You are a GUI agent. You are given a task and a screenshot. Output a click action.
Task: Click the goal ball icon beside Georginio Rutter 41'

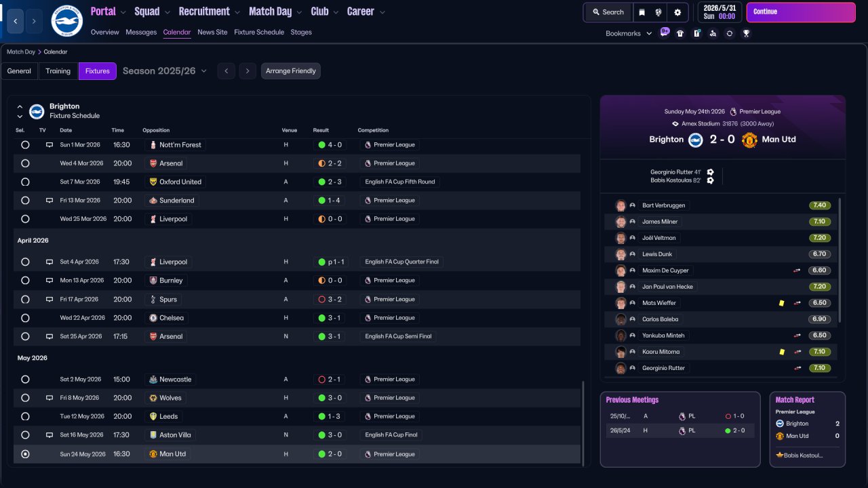(710, 172)
